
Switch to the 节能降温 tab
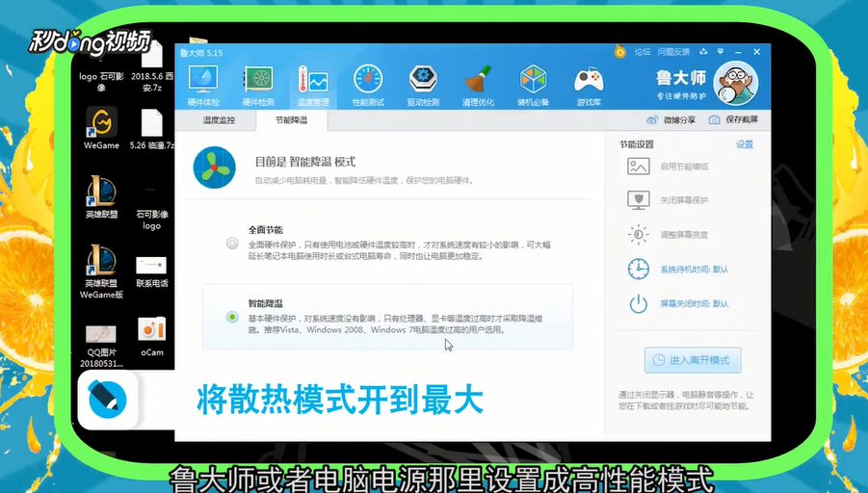(291, 120)
